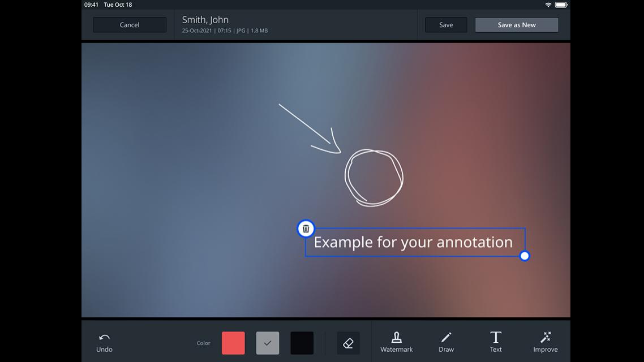The image size is (644, 362).
Task: Pick the red color swatch
Action: [233, 343]
